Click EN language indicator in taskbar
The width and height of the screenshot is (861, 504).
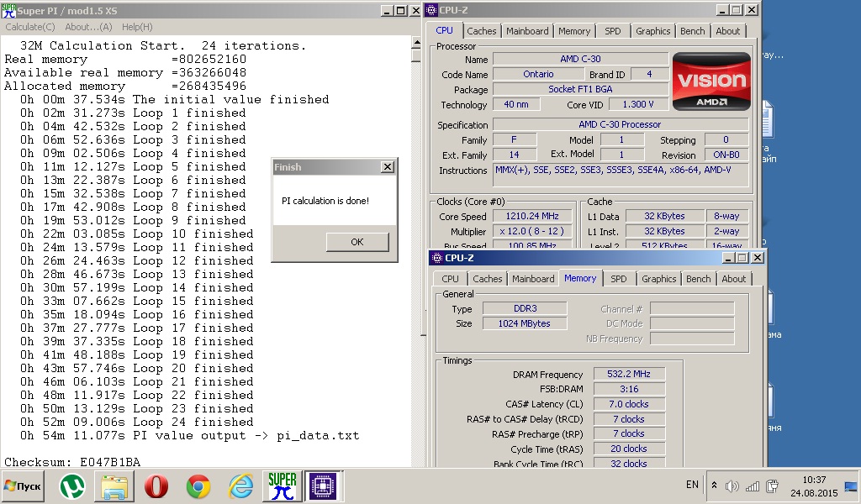coord(692,485)
